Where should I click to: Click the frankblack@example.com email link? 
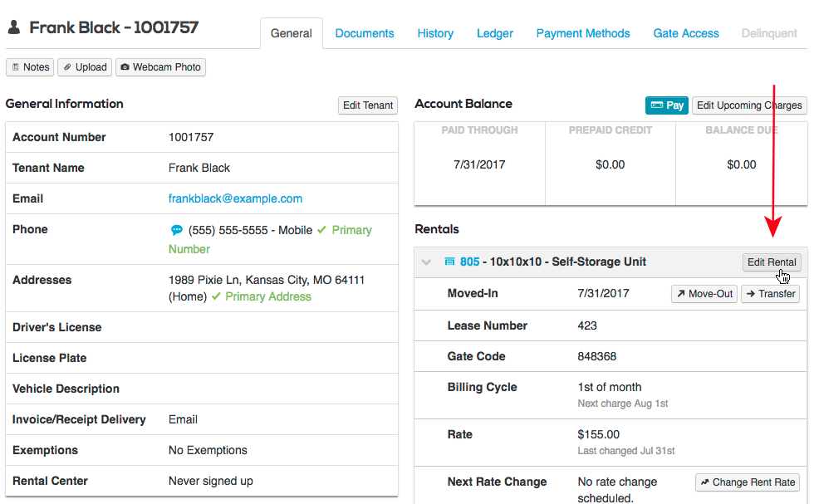pos(235,198)
